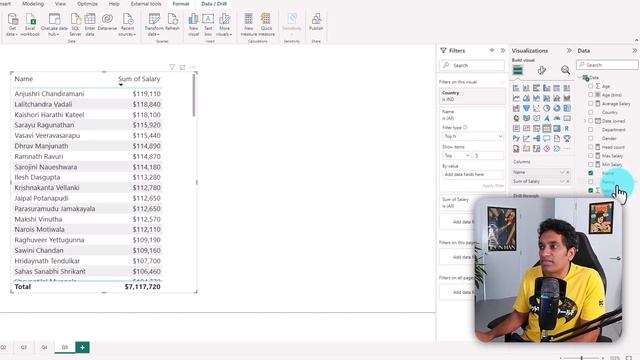Check the Average Salary checkbox

[x=591, y=104]
